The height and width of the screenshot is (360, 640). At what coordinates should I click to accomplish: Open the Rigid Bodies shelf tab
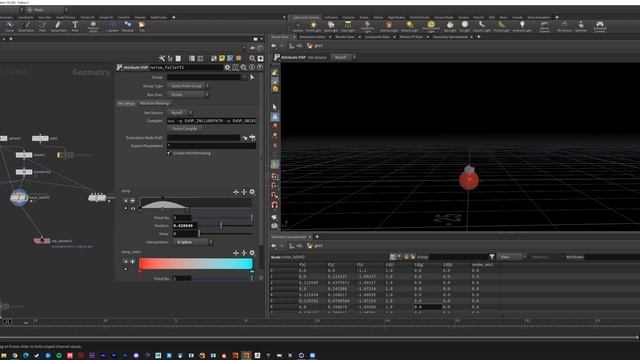point(396,18)
